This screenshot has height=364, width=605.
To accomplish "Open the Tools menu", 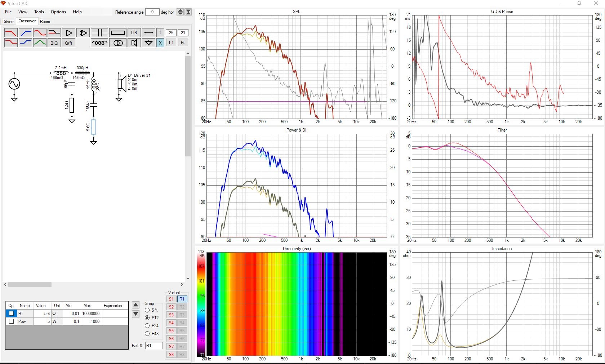I will tap(39, 12).
